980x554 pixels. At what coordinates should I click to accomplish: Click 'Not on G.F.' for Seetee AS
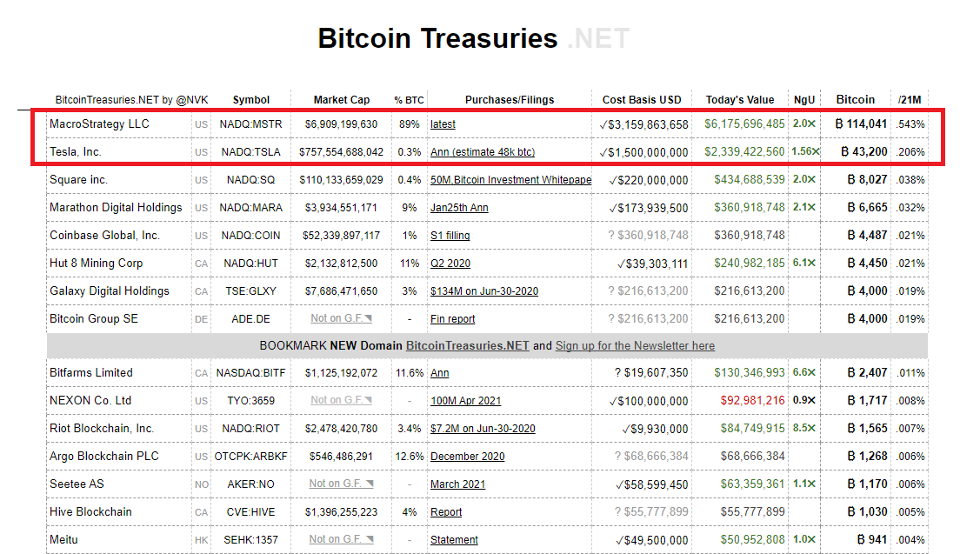click(341, 484)
